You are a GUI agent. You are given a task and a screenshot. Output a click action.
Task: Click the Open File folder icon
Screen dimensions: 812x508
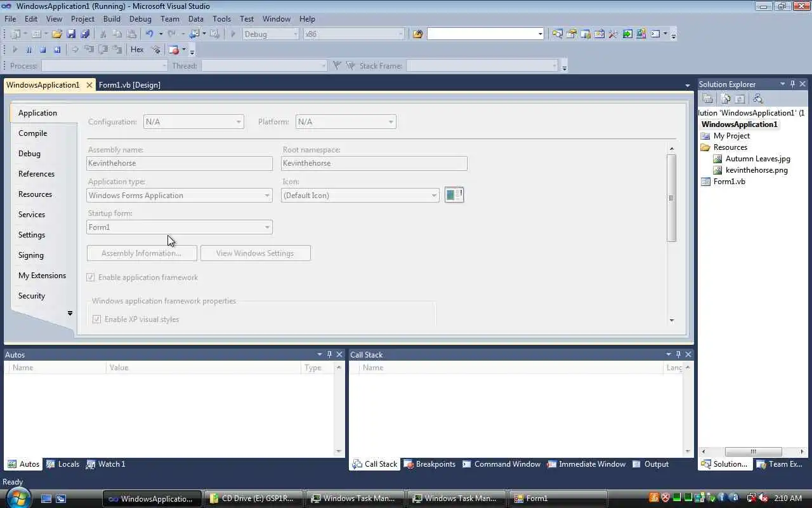[56, 34]
